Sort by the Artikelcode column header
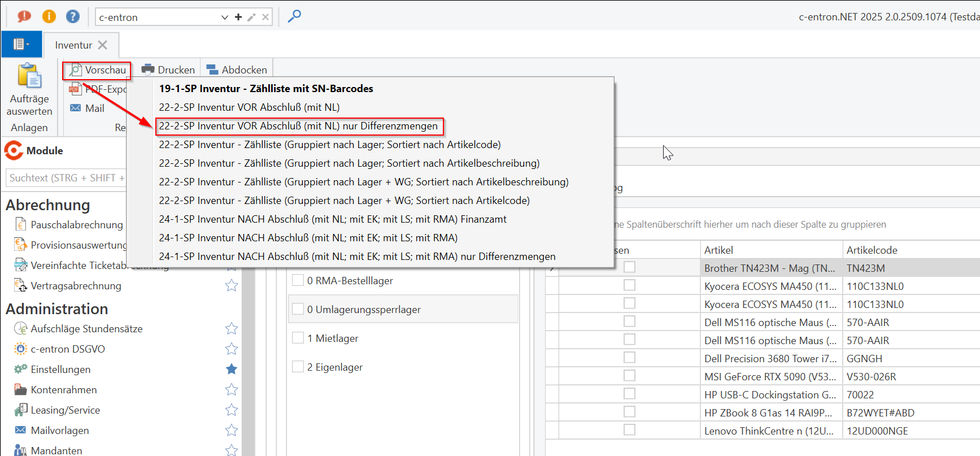 pyautogui.click(x=872, y=250)
